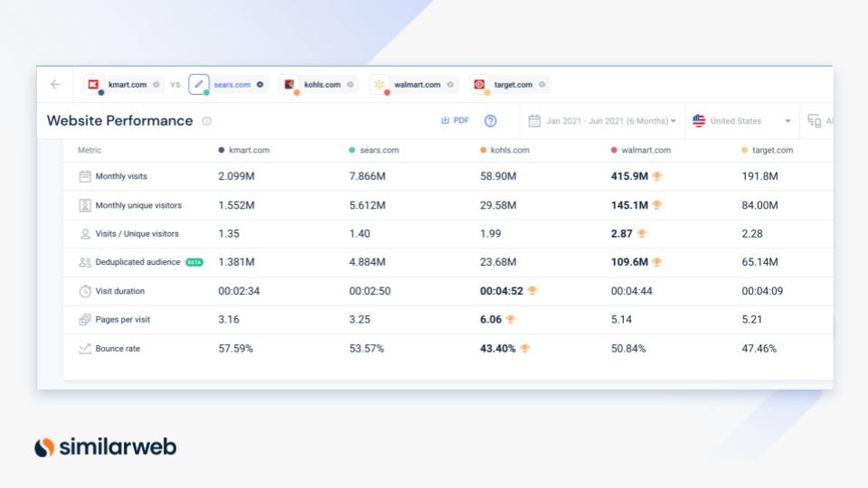This screenshot has width=868, height=488.
Task: Click target.com bounce rate 47.46%
Action: click(x=759, y=349)
